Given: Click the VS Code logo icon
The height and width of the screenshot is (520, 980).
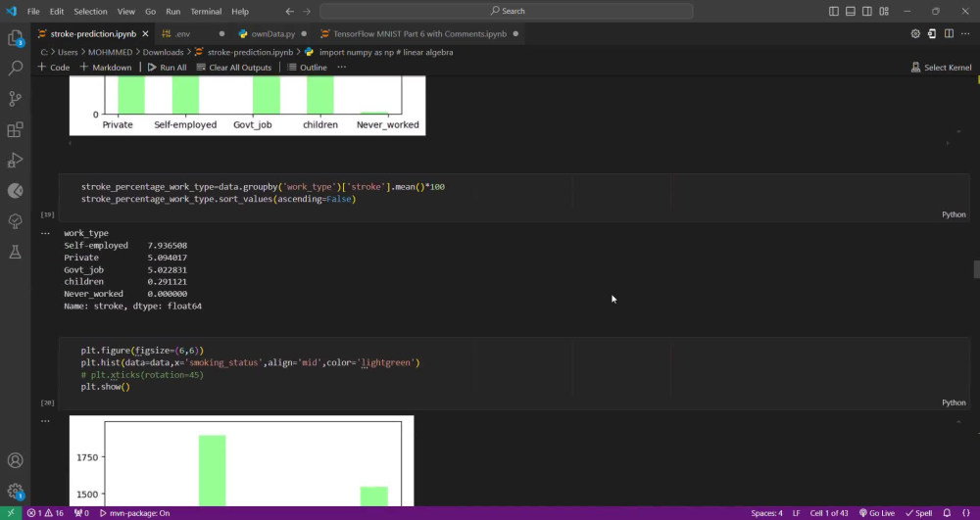Looking at the screenshot, I should coord(11,11).
